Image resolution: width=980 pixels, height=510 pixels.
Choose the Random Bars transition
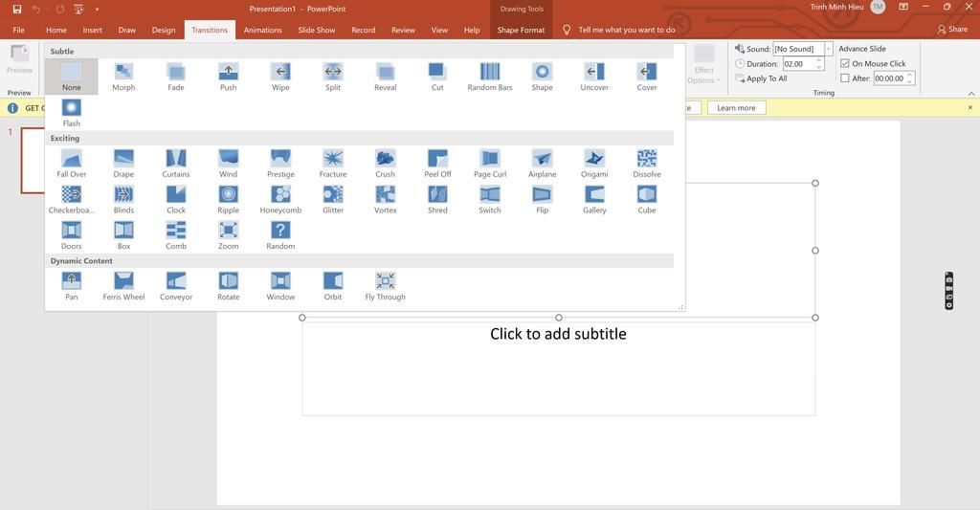coord(490,77)
